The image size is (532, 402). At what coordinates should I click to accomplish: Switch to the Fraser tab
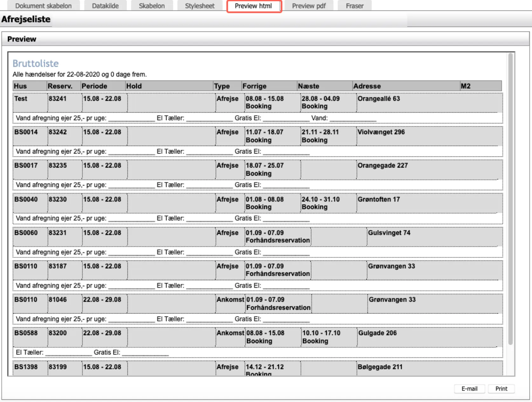(x=354, y=6)
